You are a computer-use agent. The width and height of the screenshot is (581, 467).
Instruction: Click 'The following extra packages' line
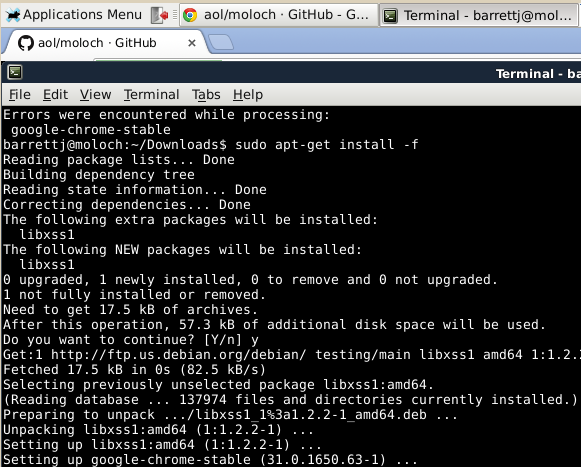190,219
